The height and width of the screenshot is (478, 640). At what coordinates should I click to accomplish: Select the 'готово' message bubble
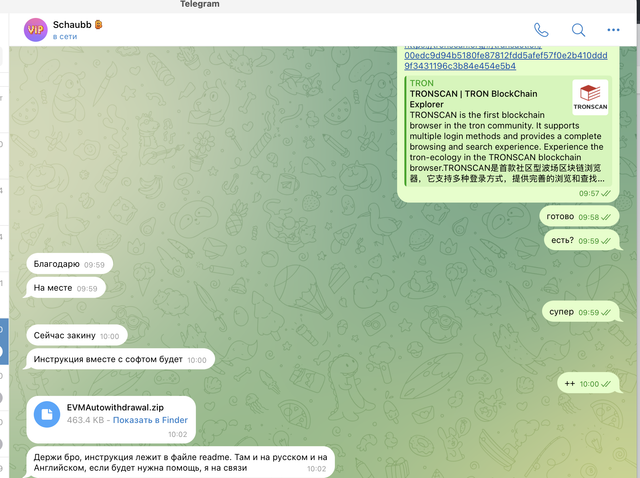click(x=579, y=217)
